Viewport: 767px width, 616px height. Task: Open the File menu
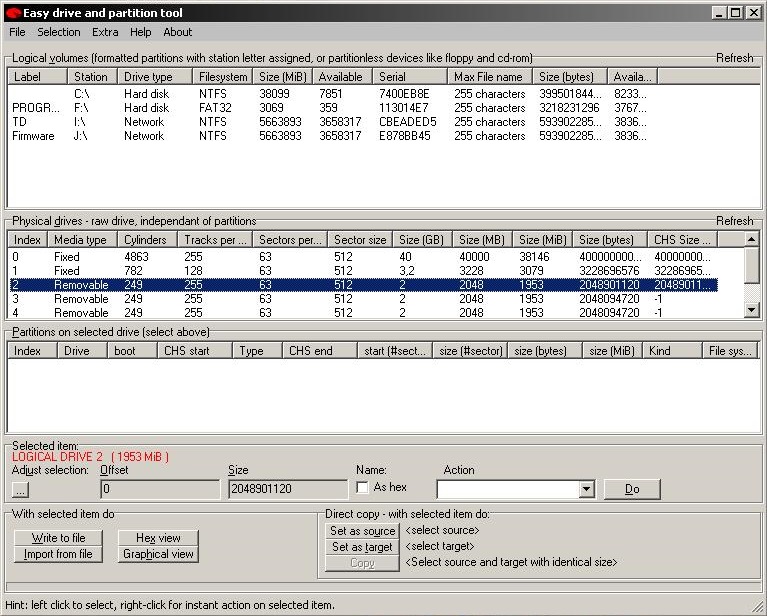pos(17,32)
